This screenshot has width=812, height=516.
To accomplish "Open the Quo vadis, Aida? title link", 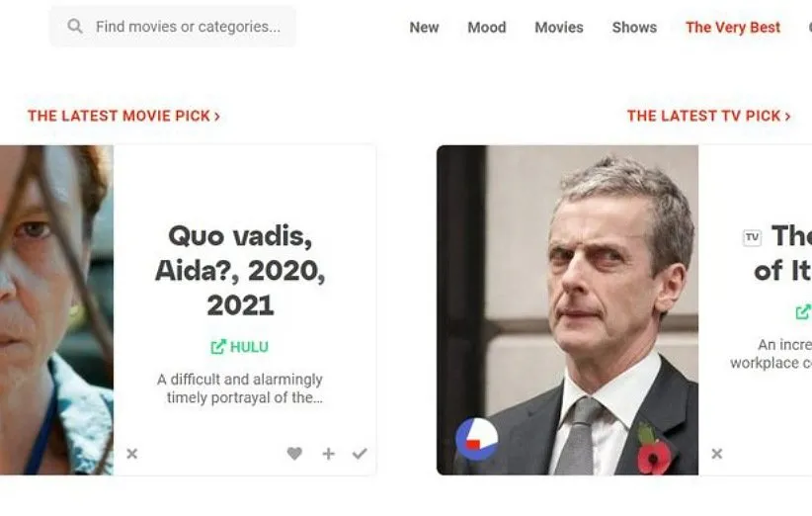I will coord(240,271).
